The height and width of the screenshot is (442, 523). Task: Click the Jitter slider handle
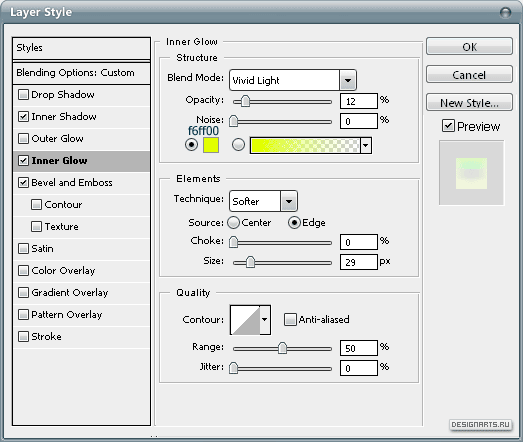(x=233, y=368)
